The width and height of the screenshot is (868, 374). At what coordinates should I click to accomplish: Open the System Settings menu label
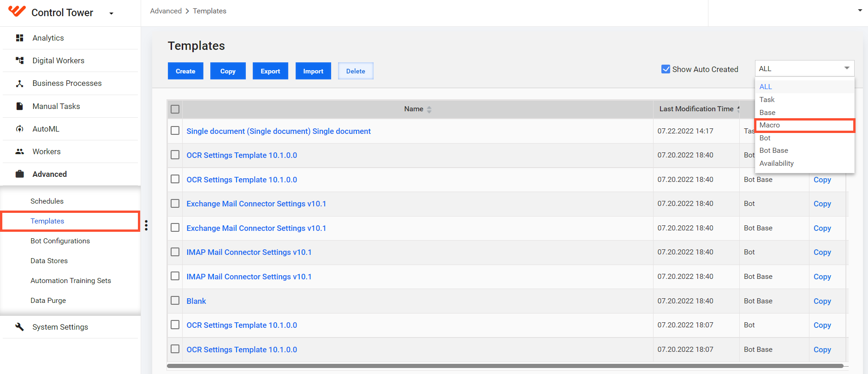pos(60,327)
